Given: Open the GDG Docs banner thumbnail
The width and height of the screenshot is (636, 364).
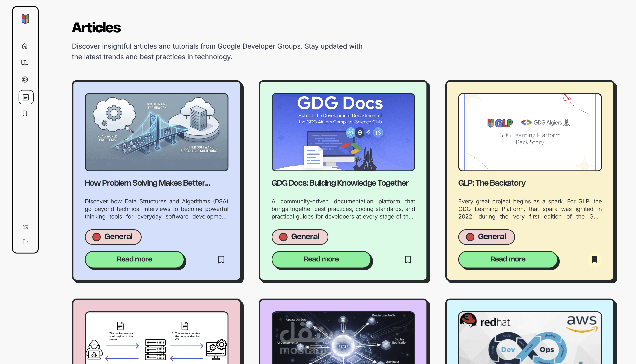Looking at the screenshot, I should 343,132.
